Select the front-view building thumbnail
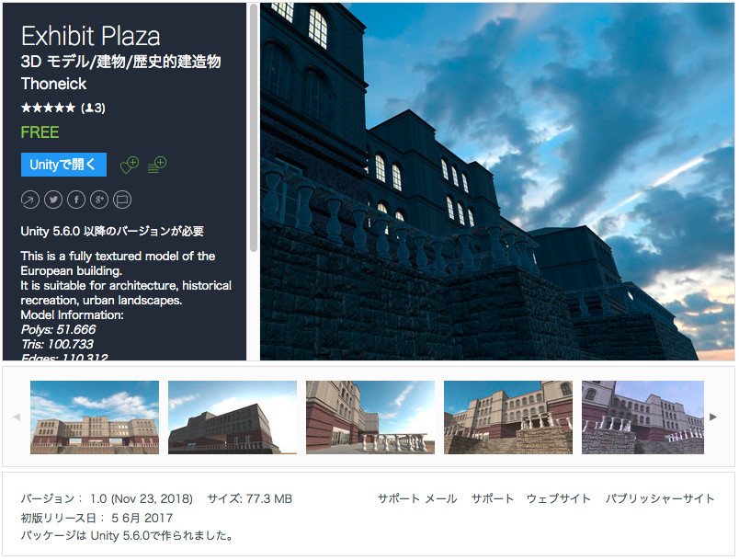 click(x=95, y=417)
